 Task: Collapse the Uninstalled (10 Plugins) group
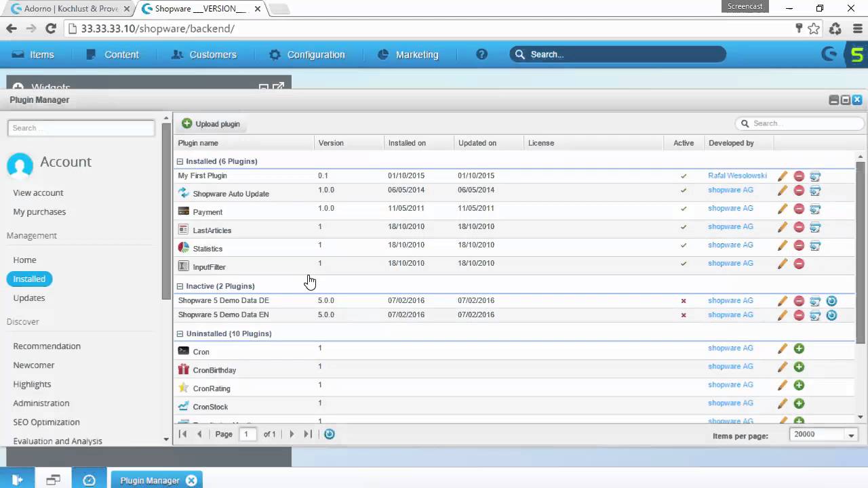(180, 333)
